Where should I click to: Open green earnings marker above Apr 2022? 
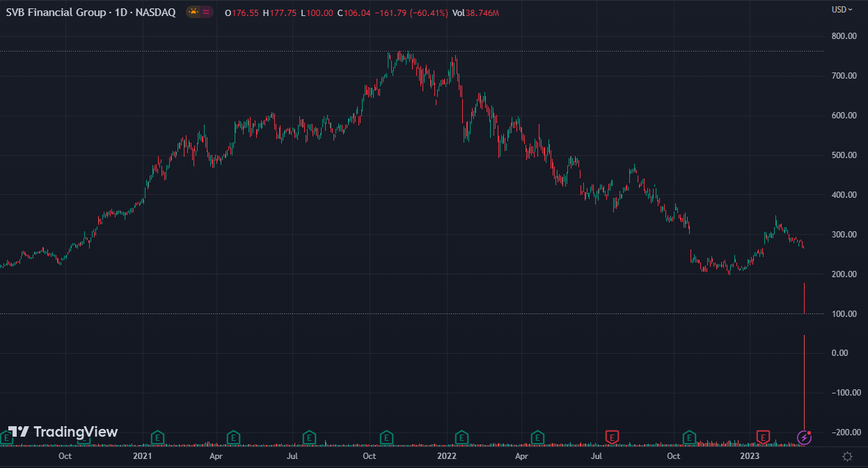tap(537, 437)
